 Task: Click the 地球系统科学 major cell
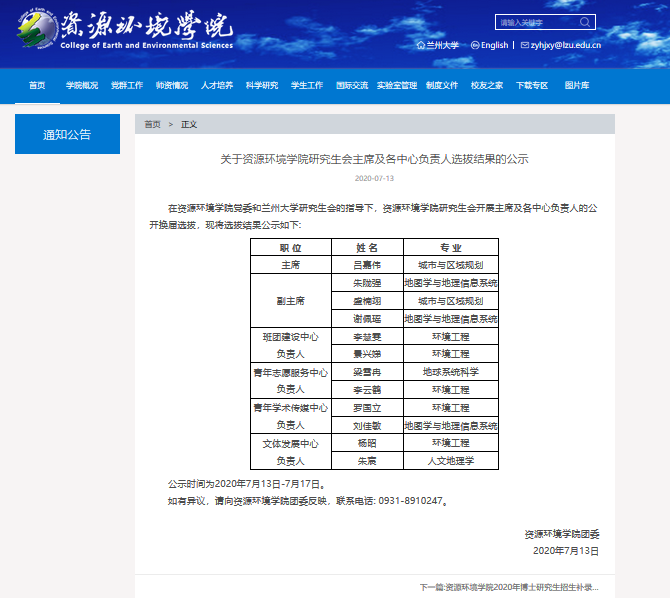coord(451,372)
